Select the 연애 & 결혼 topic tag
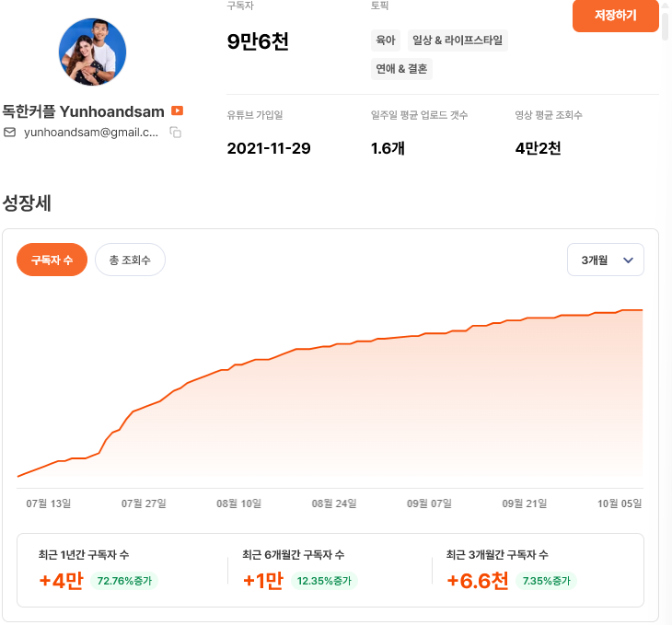The image size is (672, 625). pos(400,69)
